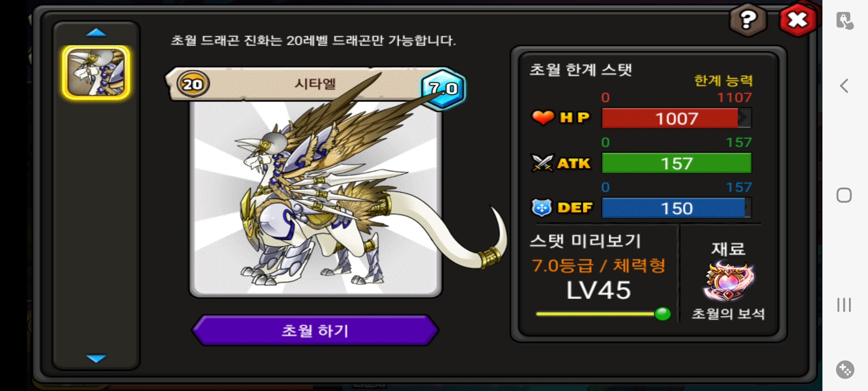
Task: Click the level 20 gold coin badge
Action: [x=193, y=84]
